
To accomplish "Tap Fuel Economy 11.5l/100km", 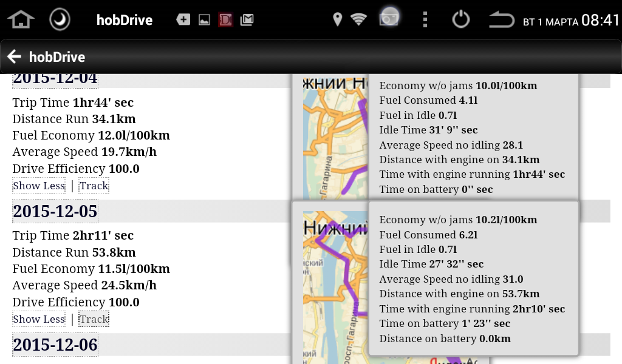I will (x=91, y=269).
